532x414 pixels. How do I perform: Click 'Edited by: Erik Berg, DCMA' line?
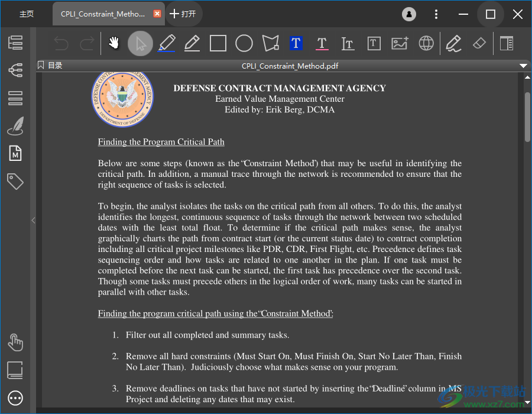(280, 109)
